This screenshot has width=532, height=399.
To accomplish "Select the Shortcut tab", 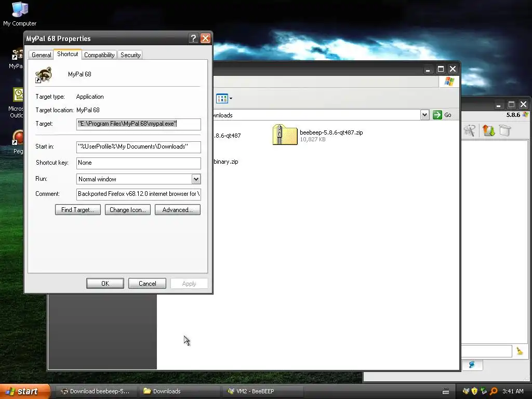I will tap(68, 54).
